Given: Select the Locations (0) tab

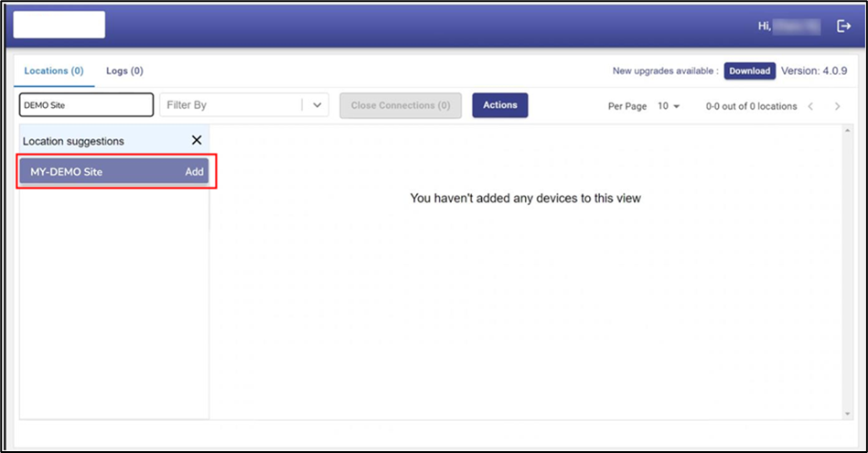Looking at the screenshot, I should pos(54,71).
